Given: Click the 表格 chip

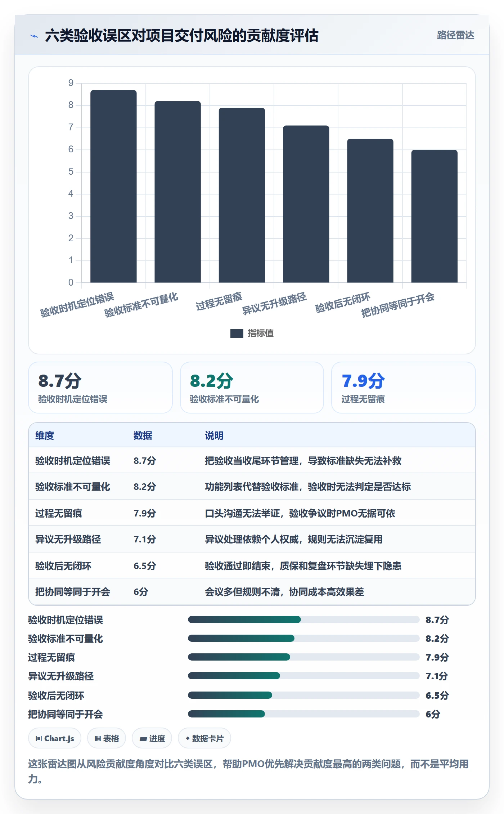Looking at the screenshot, I should tap(107, 739).
